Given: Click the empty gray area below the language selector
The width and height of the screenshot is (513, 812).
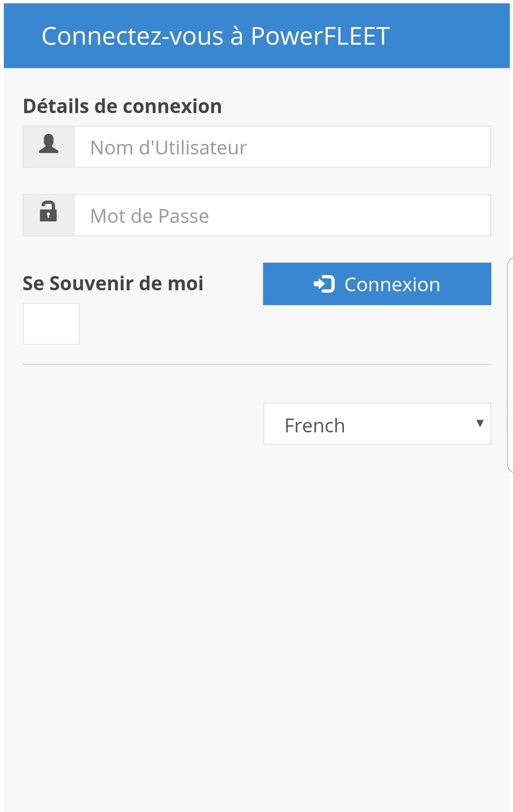Looking at the screenshot, I should [256, 618].
